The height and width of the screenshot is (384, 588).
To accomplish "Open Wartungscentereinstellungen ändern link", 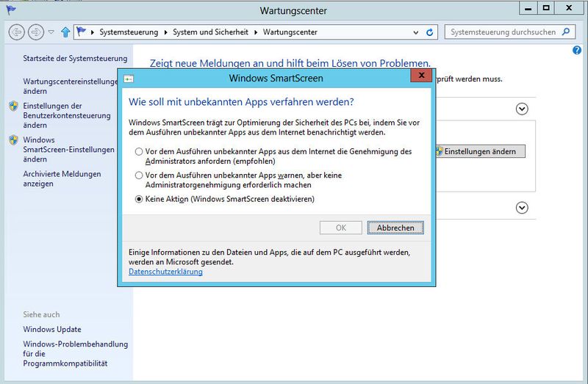I will [x=70, y=86].
